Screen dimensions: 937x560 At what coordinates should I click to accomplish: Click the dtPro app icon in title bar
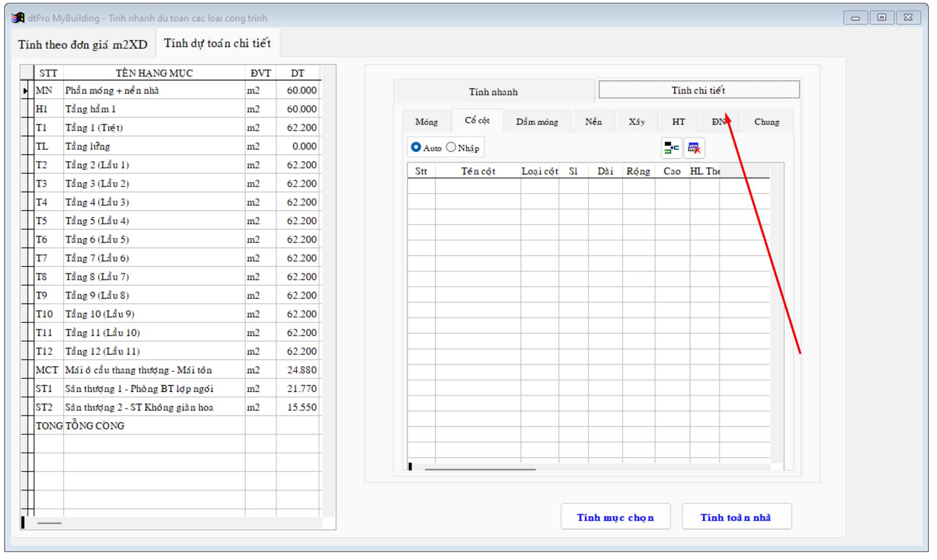click(18, 18)
